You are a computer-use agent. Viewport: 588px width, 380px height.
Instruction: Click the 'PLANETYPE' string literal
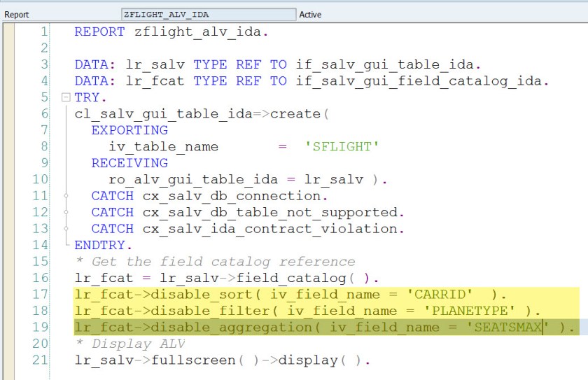tap(470, 311)
